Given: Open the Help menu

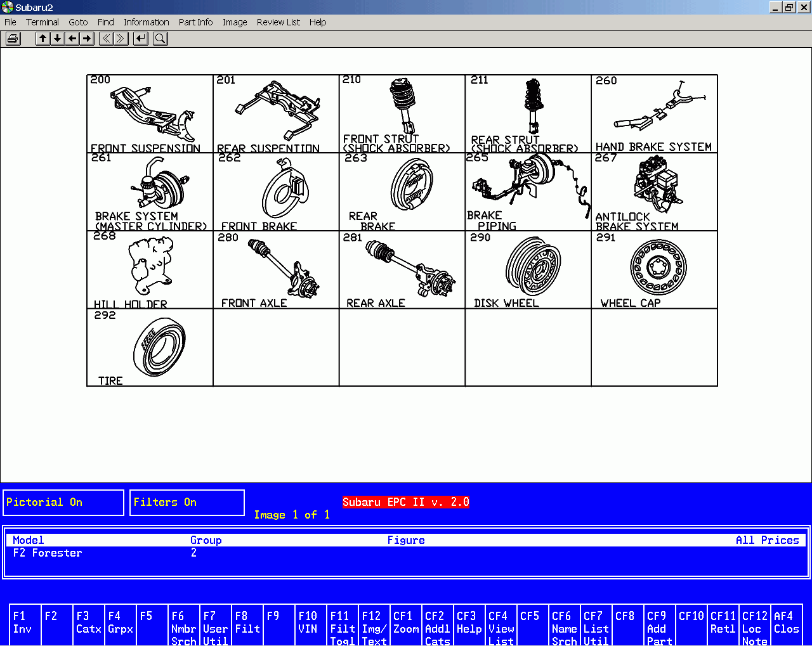Looking at the screenshot, I should [x=318, y=22].
